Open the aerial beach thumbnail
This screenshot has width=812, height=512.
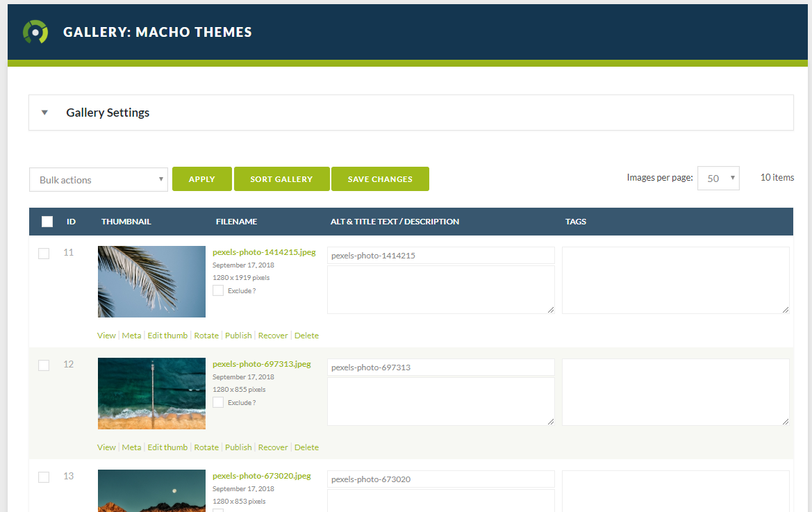(x=151, y=393)
